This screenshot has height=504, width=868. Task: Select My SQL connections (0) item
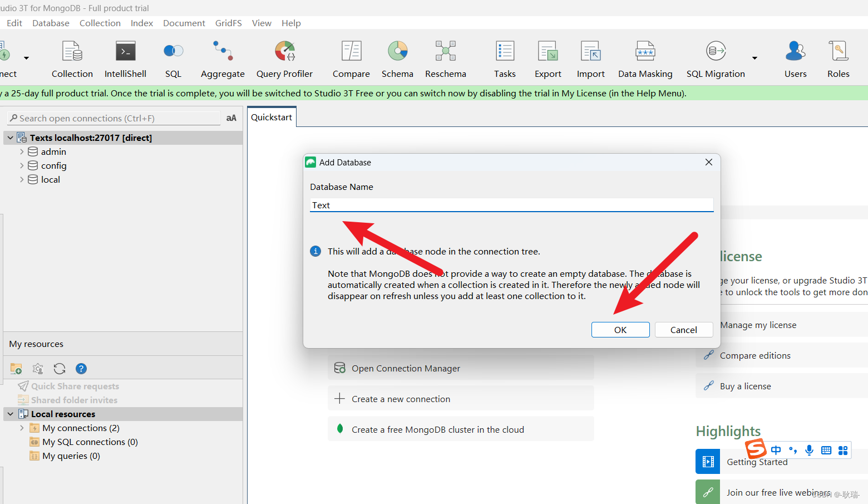(90, 442)
